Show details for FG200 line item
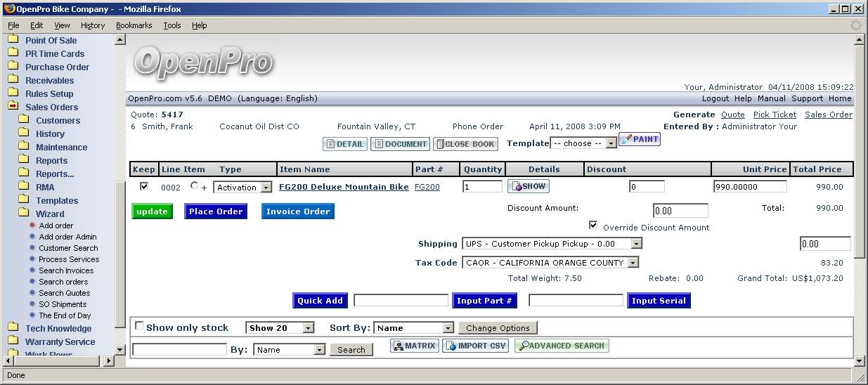The image size is (868, 385). (529, 187)
